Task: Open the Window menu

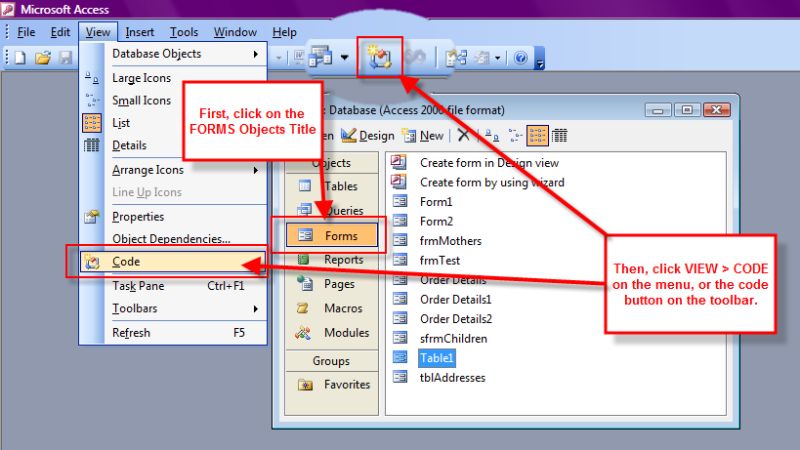Action: pos(235,32)
